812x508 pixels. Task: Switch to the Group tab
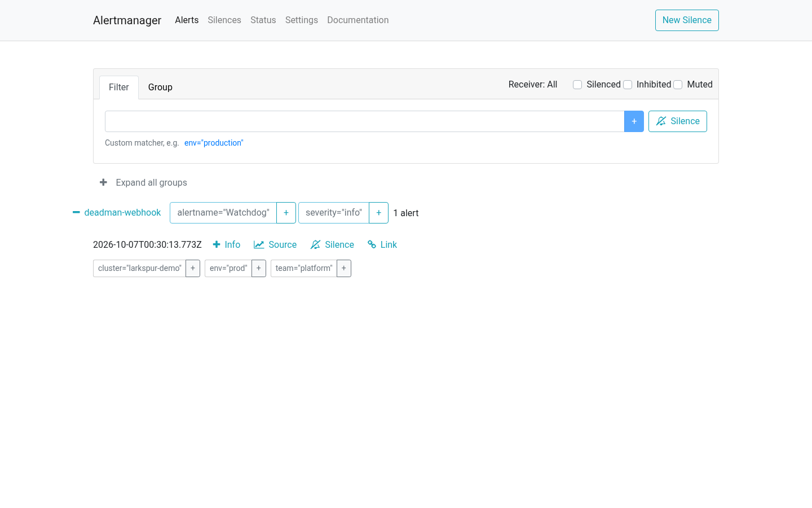pos(160,87)
